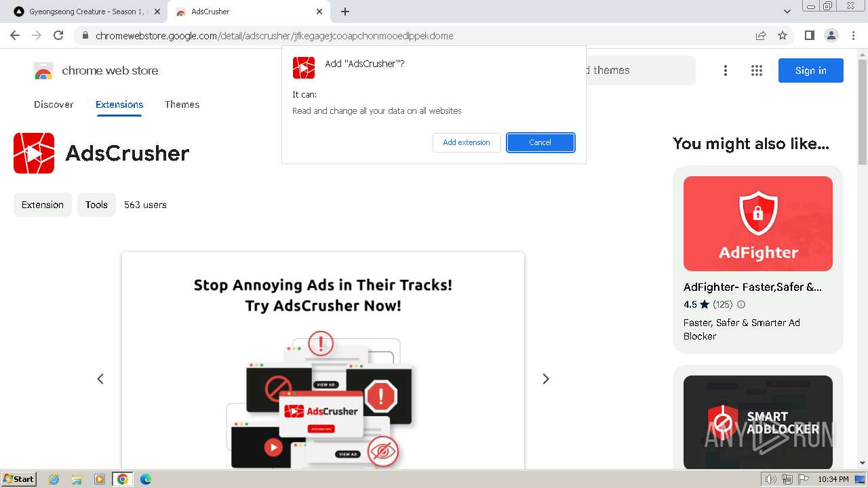
Task: Confirm Add extension in the dialog
Action: click(467, 142)
